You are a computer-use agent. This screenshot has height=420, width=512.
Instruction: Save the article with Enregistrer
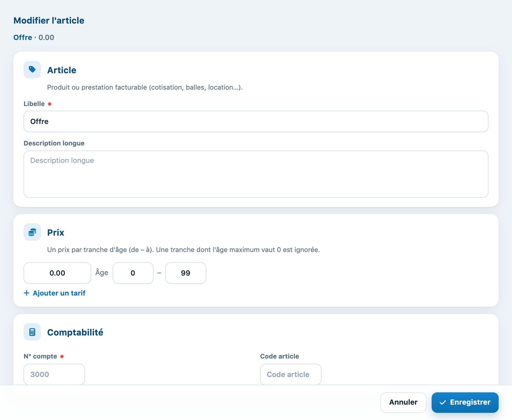point(465,402)
